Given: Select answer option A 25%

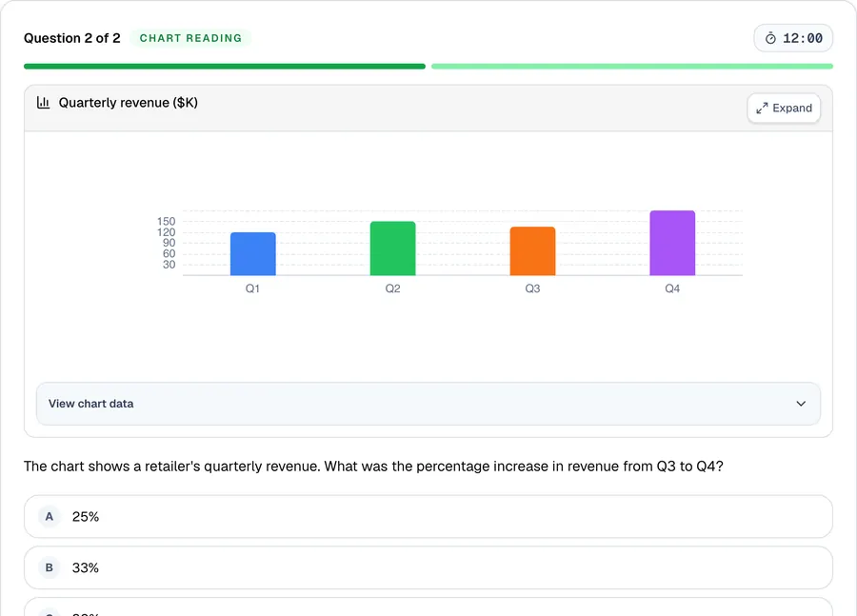Looking at the screenshot, I should tap(428, 517).
